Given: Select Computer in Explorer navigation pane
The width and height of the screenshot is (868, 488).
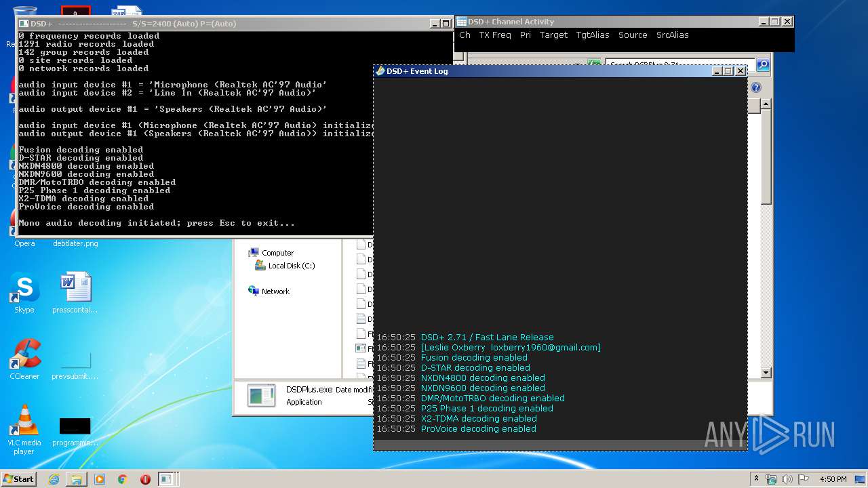Looking at the screenshot, I should point(271,252).
